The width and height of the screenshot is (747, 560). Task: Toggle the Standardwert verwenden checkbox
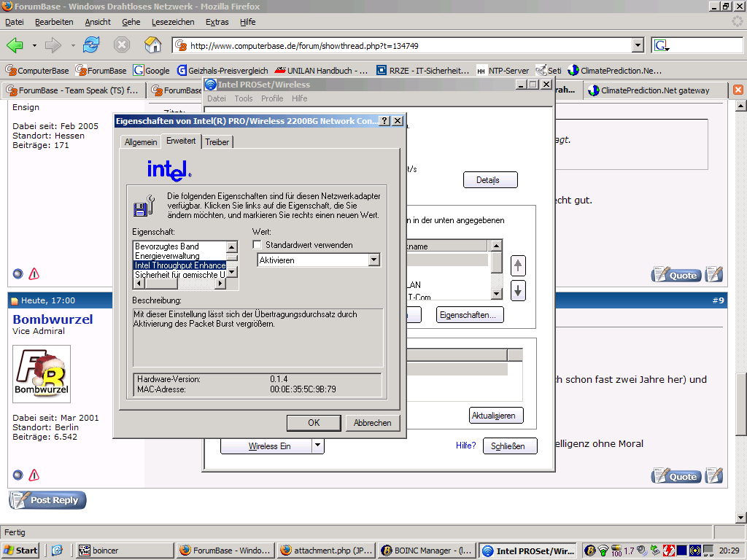click(x=258, y=245)
